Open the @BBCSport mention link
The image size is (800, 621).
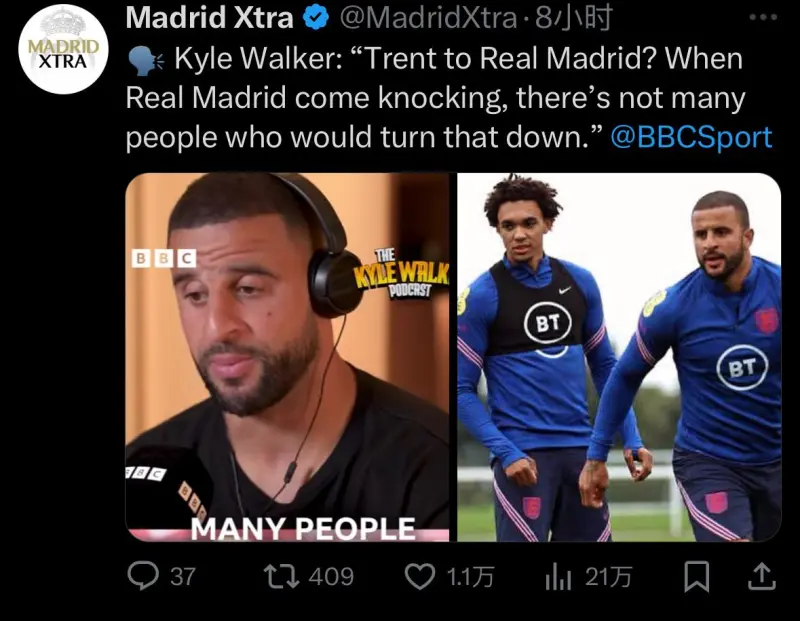[691, 137]
